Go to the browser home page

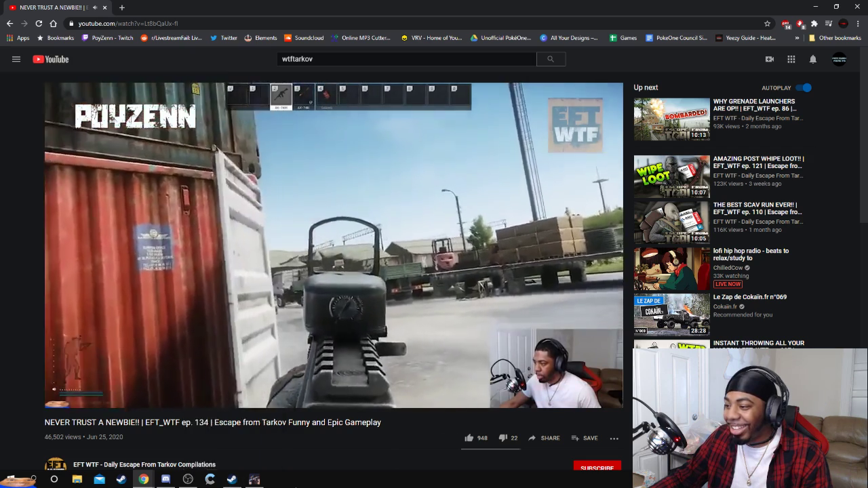coord(54,23)
